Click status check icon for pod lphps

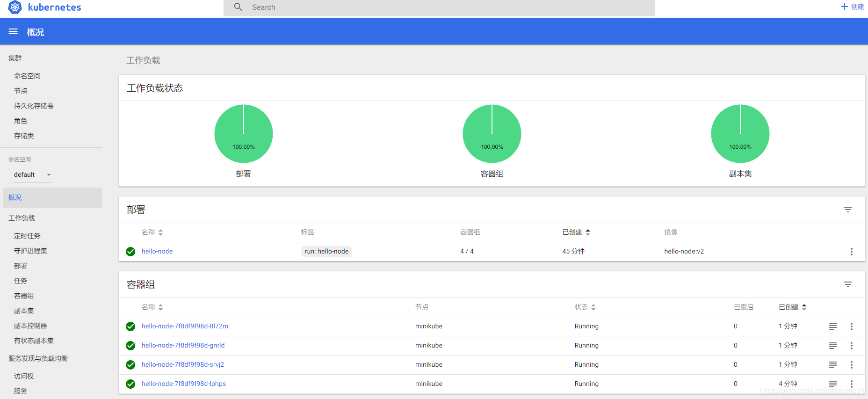tap(130, 384)
